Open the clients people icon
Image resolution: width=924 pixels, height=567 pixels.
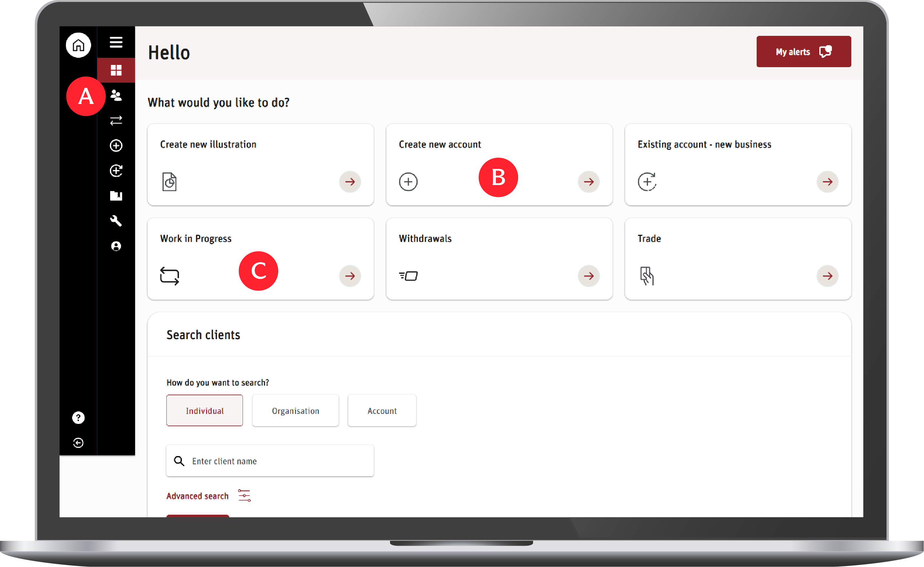[x=116, y=96]
